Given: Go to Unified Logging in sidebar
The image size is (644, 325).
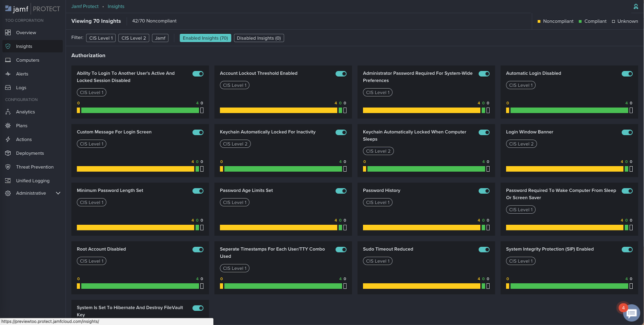Looking at the screenshot, I should pyautogui.click(x=33, y=181).
